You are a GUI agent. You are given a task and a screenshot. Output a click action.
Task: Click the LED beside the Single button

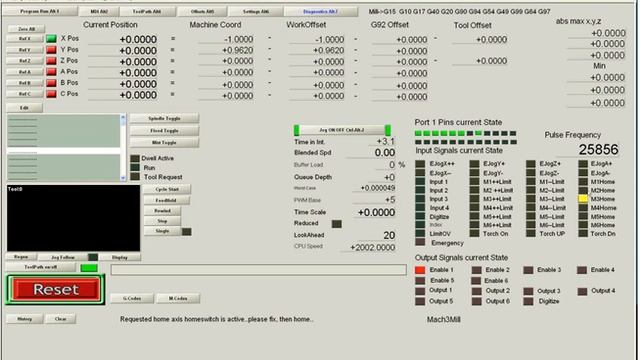187,232
